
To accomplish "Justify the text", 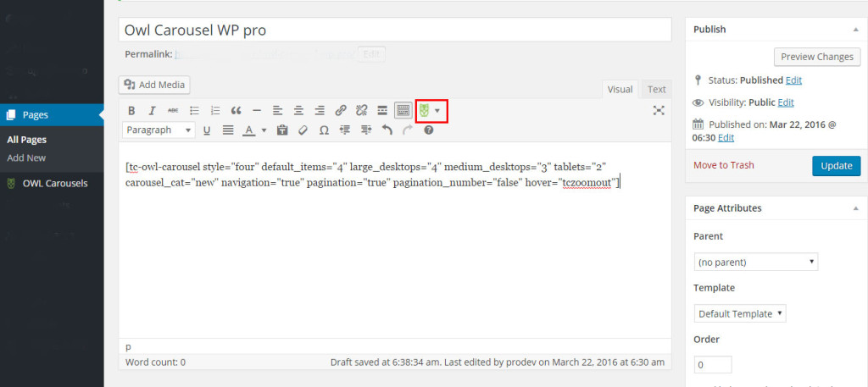I will point(227,130).
